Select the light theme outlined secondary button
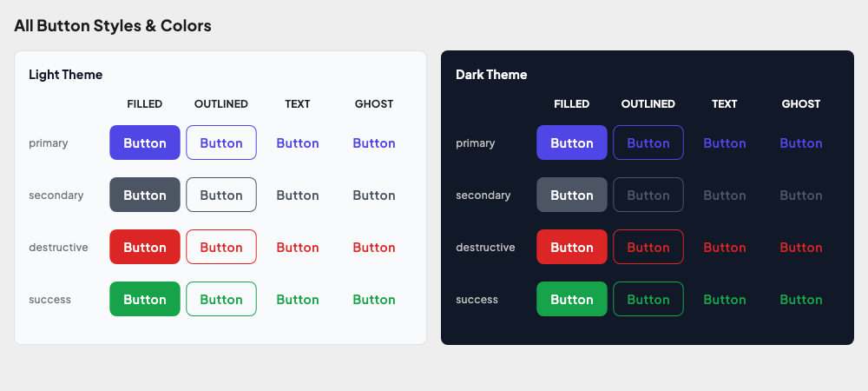 (221, 195)
